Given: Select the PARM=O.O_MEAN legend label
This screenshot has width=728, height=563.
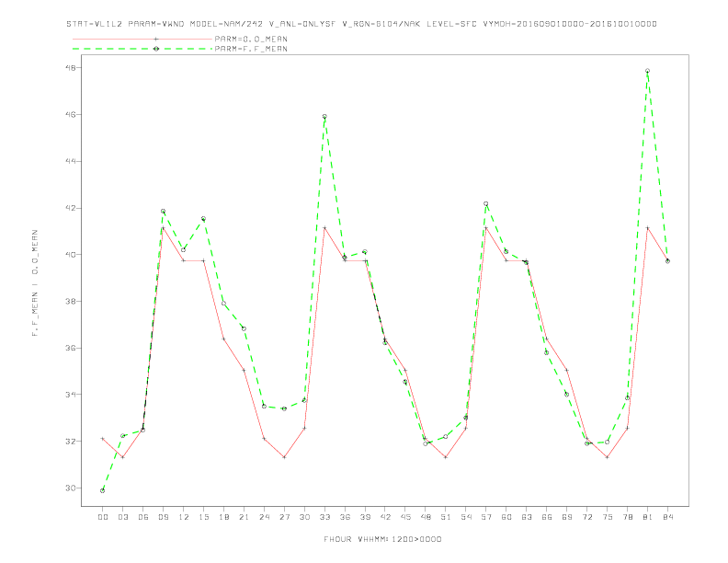Looking at the screenshot, I should click(x=251, y=39).
